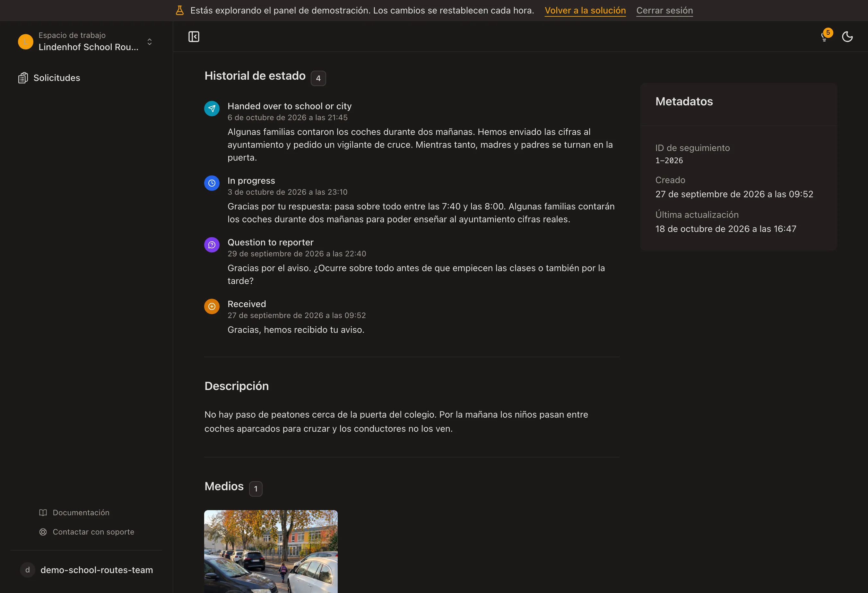The width and height of the screenshot is (868, 593).
Task: Click the Documentación book icon
Action: pyautogui.click(x=43, y=513)
